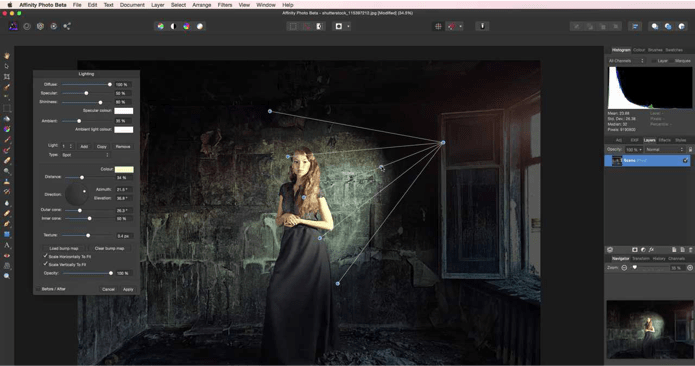This screenshot has width=695, height=366.
Task: Select the Red Eye Removal tool
Action: click(x=7, y=256)
